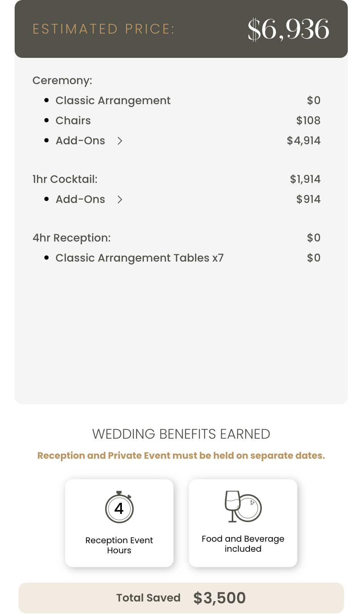Click the $1,914 Cocktail price
Screen dimensions: 364x615
(x=305, y=179)
